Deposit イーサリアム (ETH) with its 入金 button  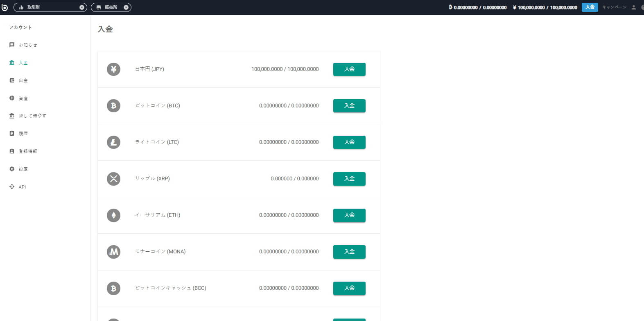click(349, 215)
